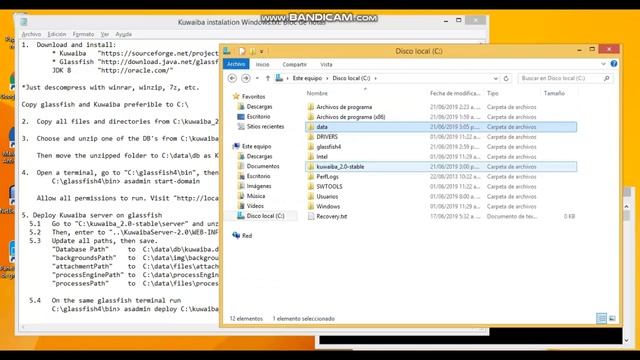640x360 pixels.
Task: Click Favoritos star in sidebar
Action: pyautogui.click(x=236, y=96)
